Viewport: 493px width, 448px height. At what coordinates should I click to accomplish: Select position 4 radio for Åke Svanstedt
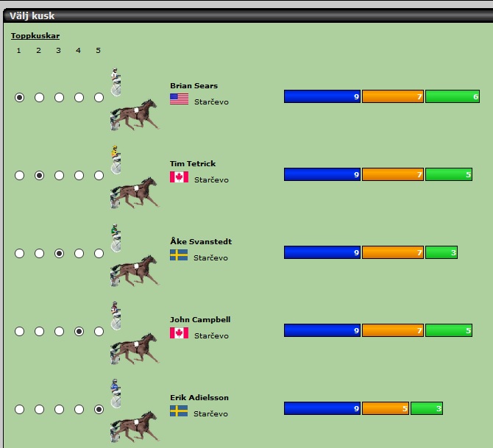tap(79, 253)
